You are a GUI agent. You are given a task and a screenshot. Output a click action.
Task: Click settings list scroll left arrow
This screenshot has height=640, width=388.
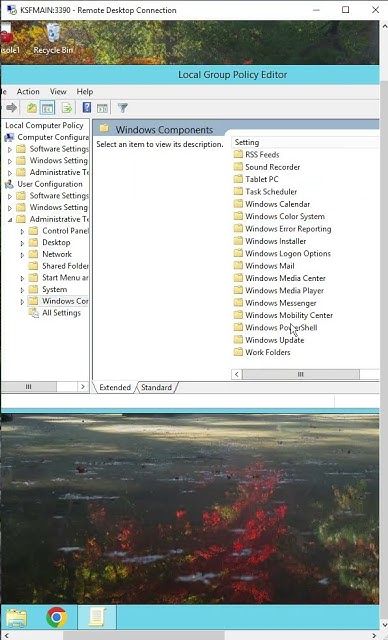(x=237, y=374)
